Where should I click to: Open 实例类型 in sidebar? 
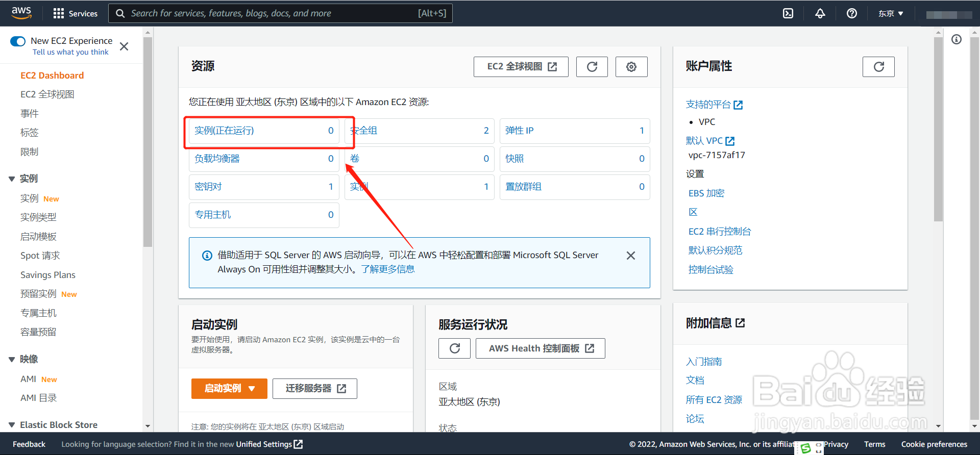tap(38, 217)
